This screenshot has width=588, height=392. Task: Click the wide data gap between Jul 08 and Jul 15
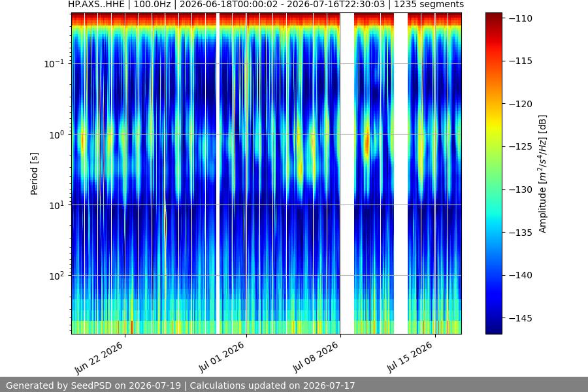point(401,173)
